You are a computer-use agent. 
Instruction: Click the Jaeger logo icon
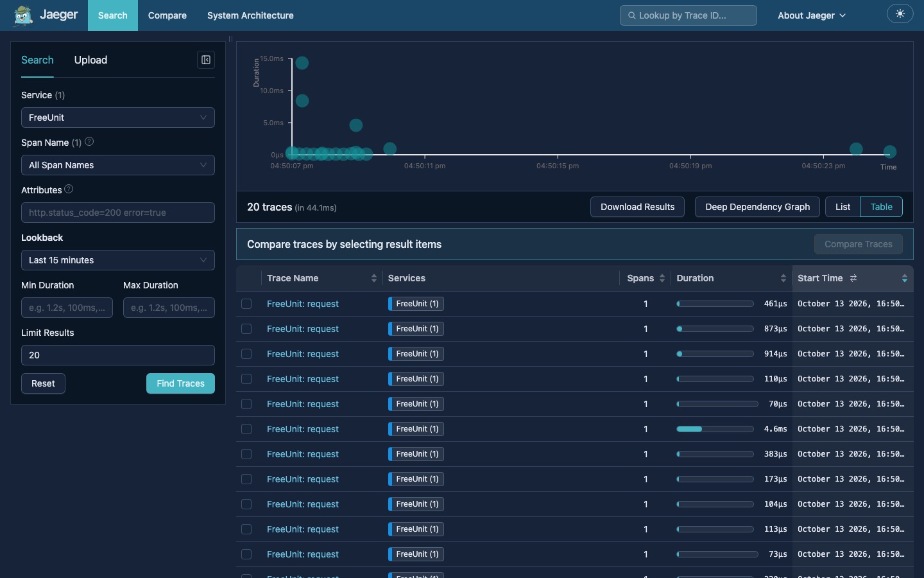23,15
